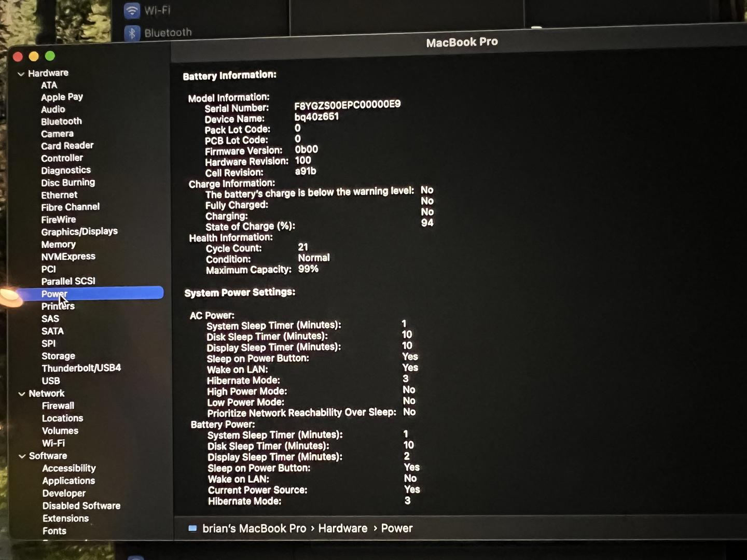Click the Bluetooth icon in the background window
This screenshot has height=560, width=747.
(x=132, y=33)
